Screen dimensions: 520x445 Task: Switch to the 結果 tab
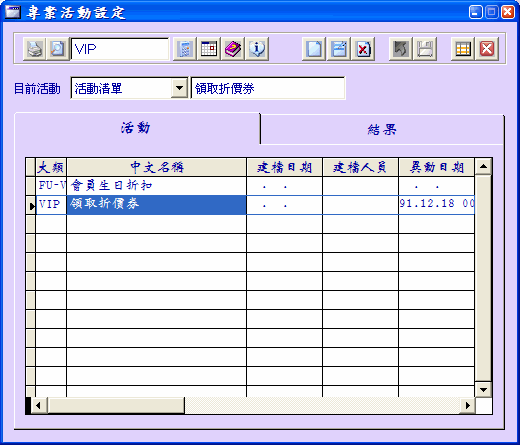[382, 129]
